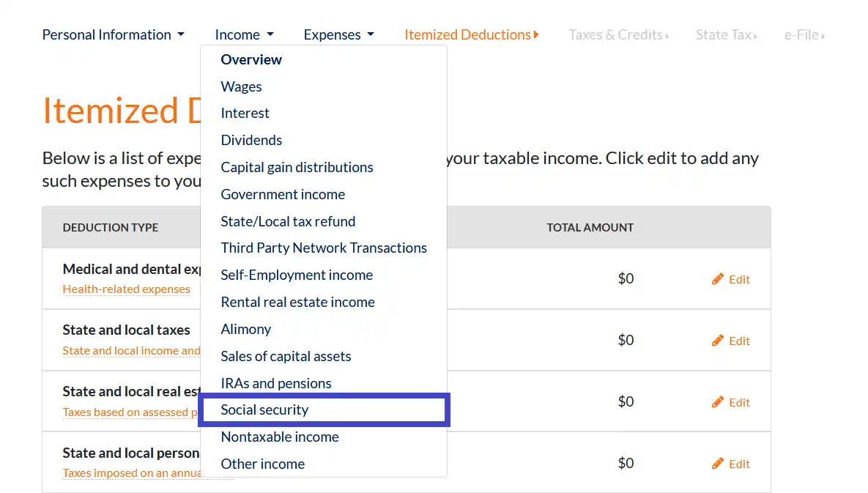The width and height of the screenshot is (868, 493).
Task: Choose Wages in the Income menu
Action: pyautogui.click(x=241, y=86)
